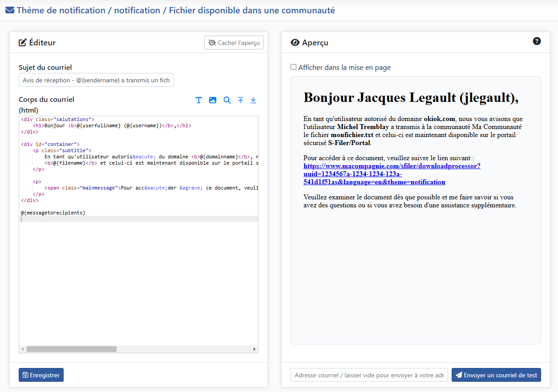Viewport: 558px width, 392px height.
Task: Click the Sujet du courriel input field
Action: point(96,80)
